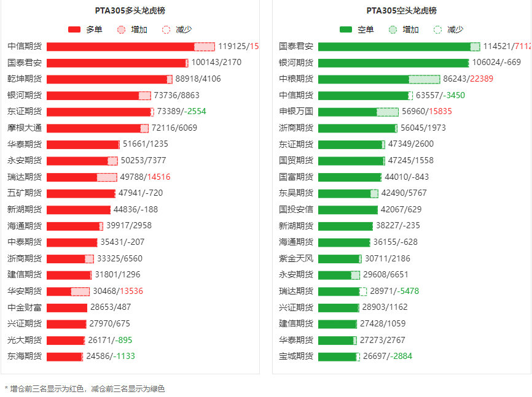This screenshot has width=532, height=397.
Task: Click the red 东海期货 bar
Action: (x=64, y=357)
